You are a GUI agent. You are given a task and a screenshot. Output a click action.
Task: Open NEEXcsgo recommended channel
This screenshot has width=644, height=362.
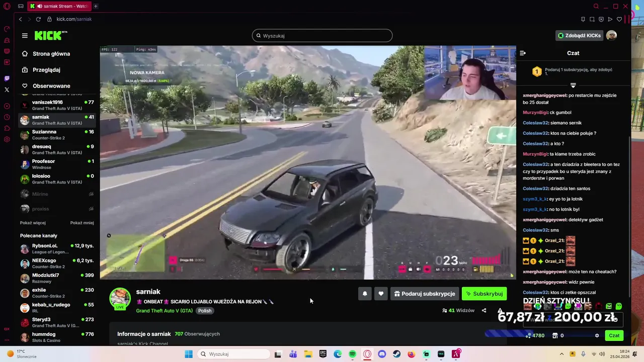[57, 263]
